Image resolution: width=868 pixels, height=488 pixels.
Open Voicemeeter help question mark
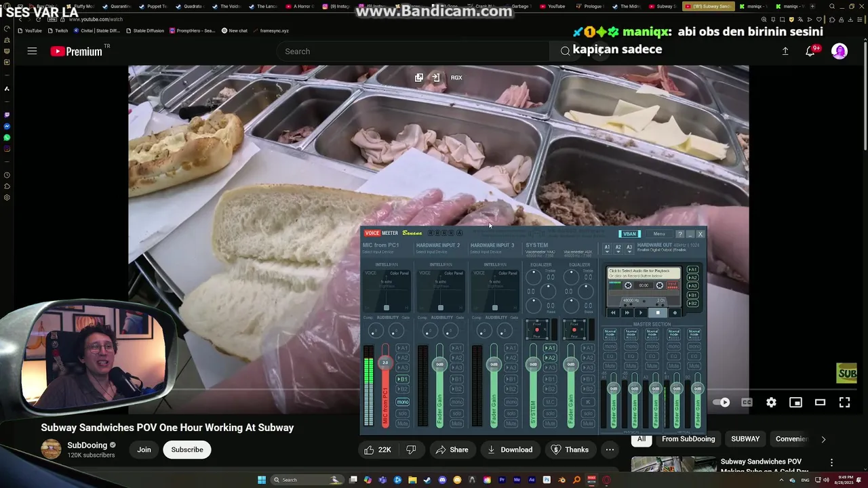click(680, 234)
